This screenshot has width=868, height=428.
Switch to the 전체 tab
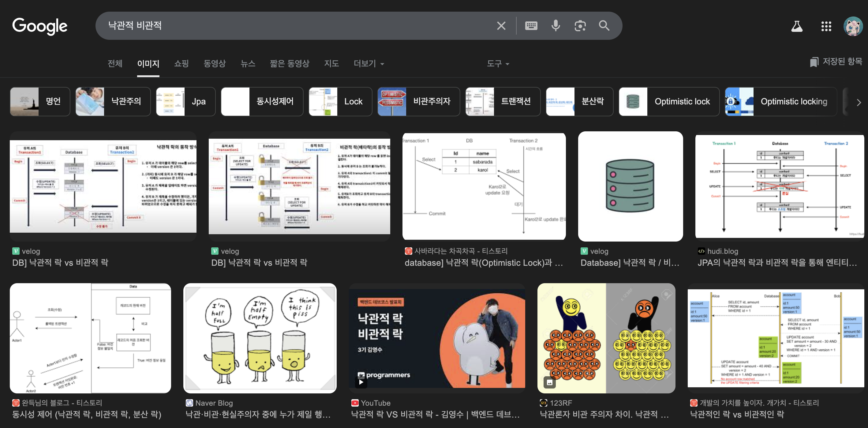[115, 64]
